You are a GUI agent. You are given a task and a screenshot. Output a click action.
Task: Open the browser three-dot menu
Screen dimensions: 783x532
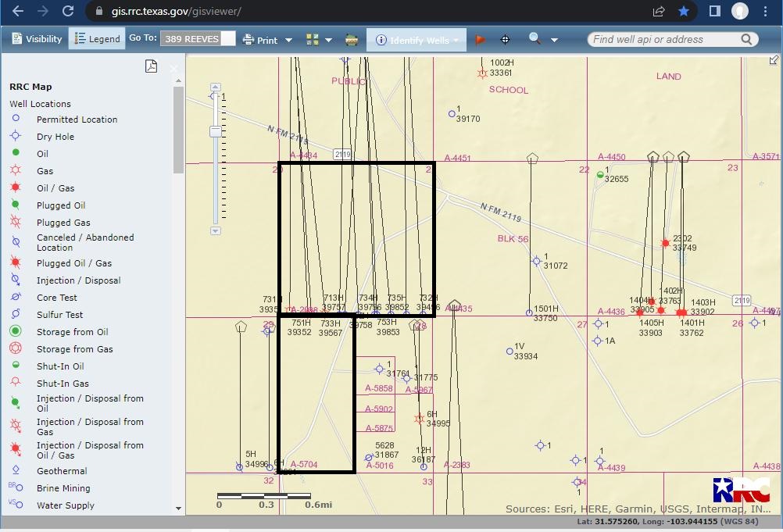765,11
